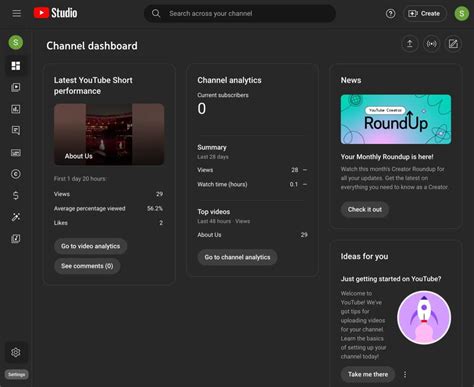Click the Settings tooltip label

pyautogui.click(x=16, y=374)
